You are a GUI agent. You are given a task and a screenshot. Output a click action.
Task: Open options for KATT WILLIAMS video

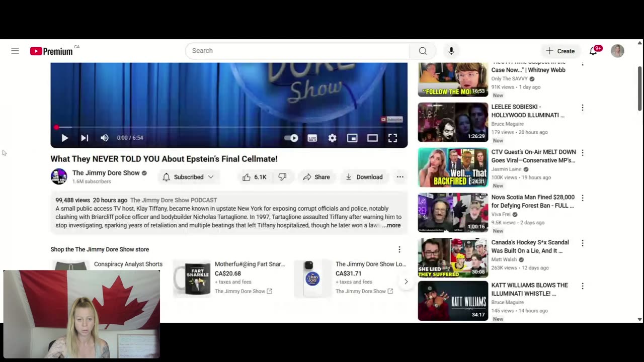(583, 286)
